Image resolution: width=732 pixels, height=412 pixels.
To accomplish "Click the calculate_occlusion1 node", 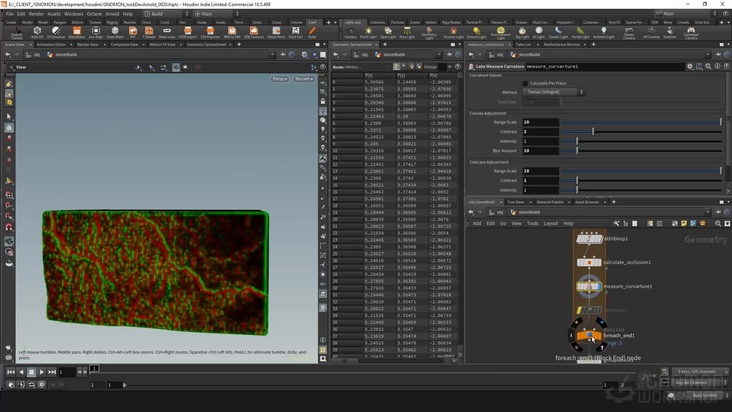I will 590,262.
